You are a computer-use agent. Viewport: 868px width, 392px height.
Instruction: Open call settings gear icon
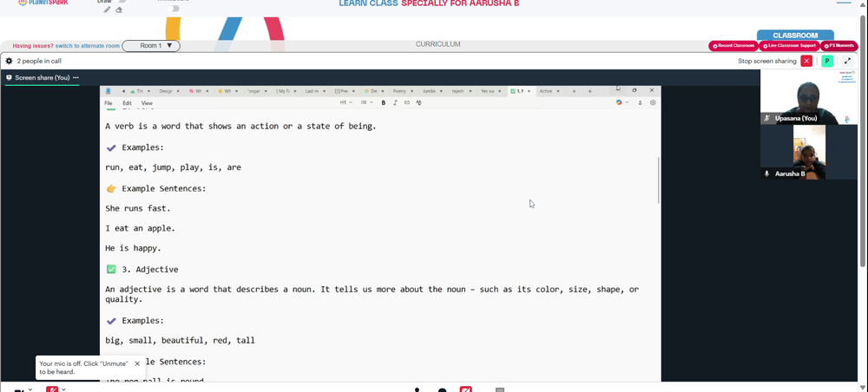click(9, 61)
